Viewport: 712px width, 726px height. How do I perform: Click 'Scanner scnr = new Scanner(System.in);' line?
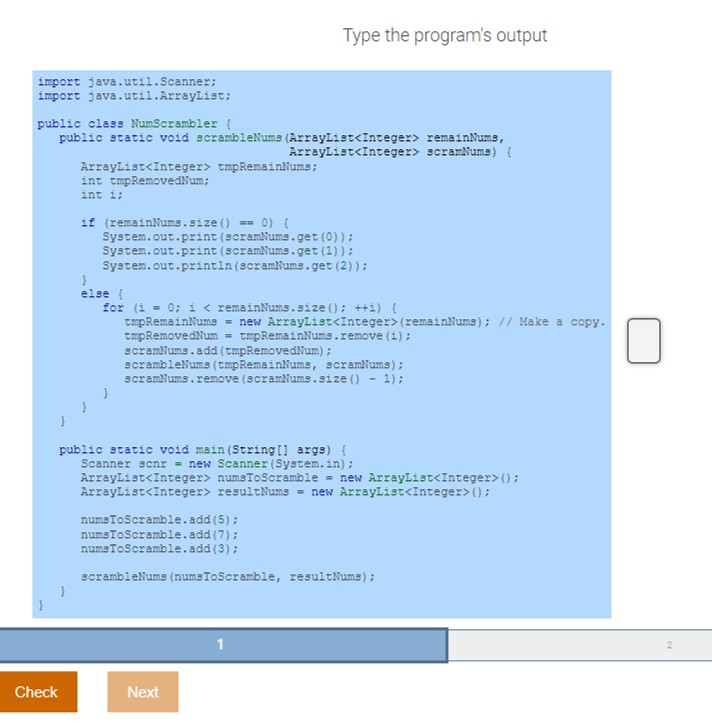pos(217,463)
